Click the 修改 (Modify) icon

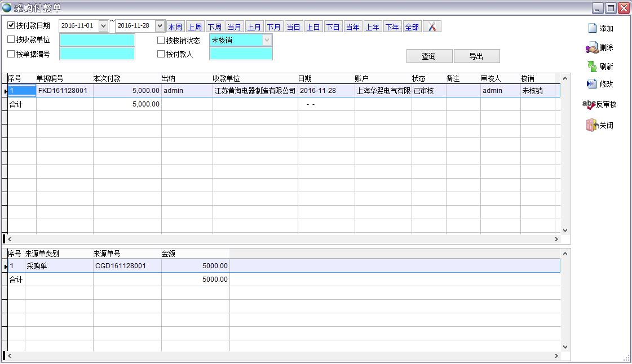pos(591,84)
